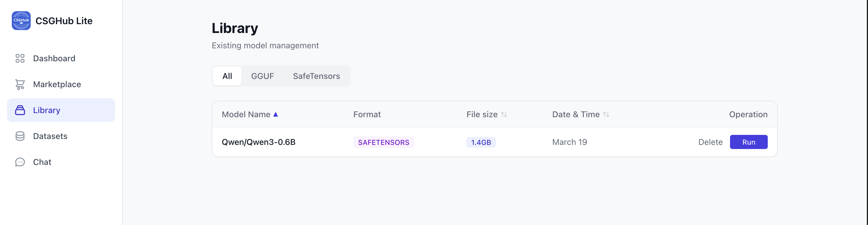Viewport: 868px width, 225px height.
Task: Select the All filter tab
Action: click(227, 76)
